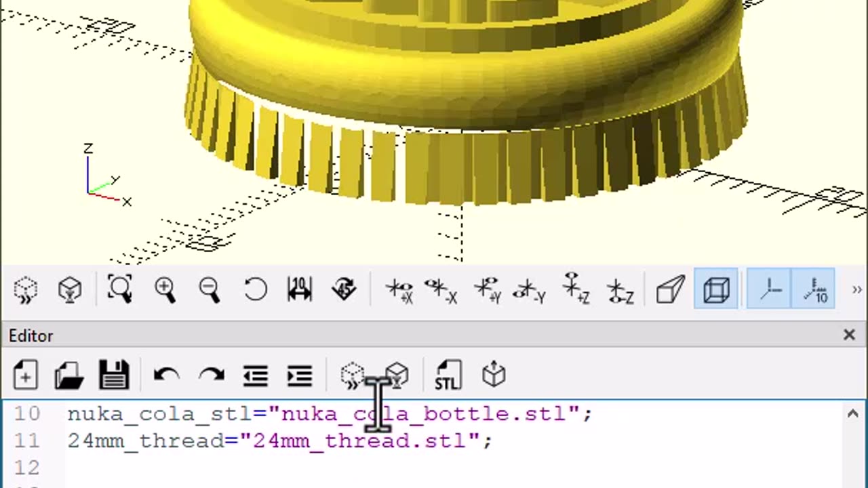The image size is (868, 488).
Task: Unindent the selected code
Action: tap(255, 375)
